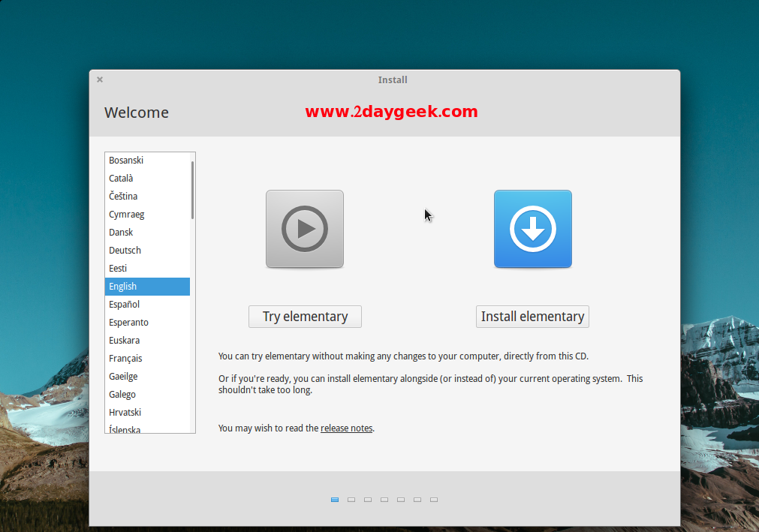Screen dimensions: 759x532
Task: Pick Cymraeg as the installer language
Action: pos(126,215)
